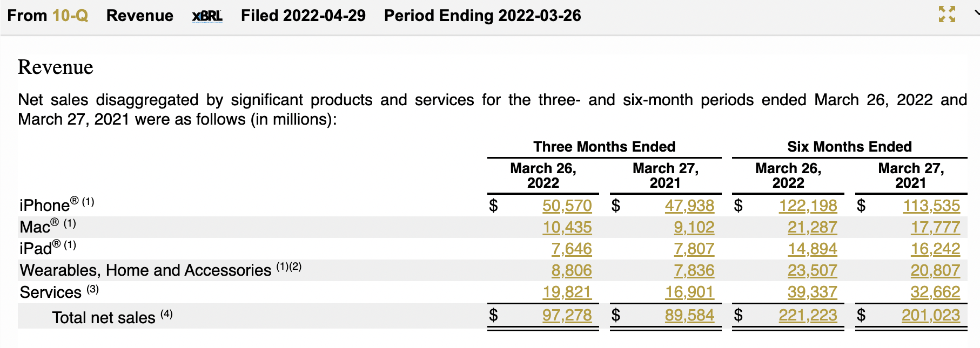Click the fullscreen expand icon
This screenshot has height=348, width=980.
pos(947,15)
